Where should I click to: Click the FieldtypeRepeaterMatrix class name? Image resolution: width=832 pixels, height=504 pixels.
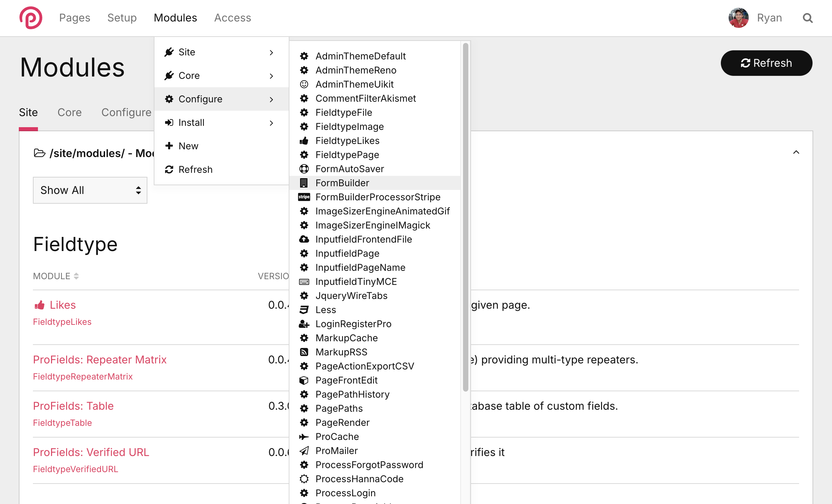click(x=83, y=376)
